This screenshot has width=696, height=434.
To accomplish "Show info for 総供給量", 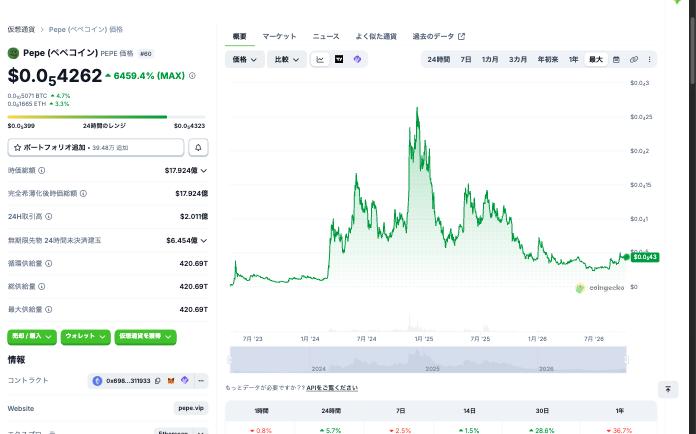I will point(42,287).
